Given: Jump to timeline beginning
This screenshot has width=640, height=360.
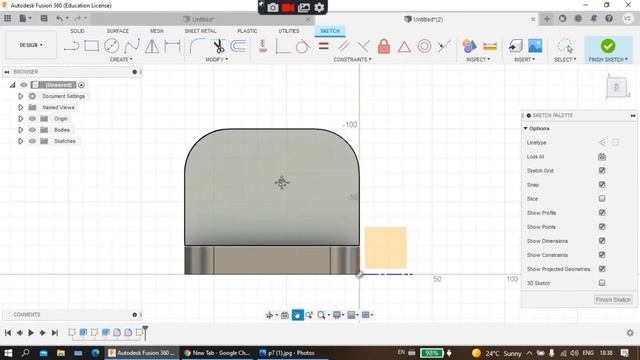Looking at the screenshot, I should (x=8, y=333).
